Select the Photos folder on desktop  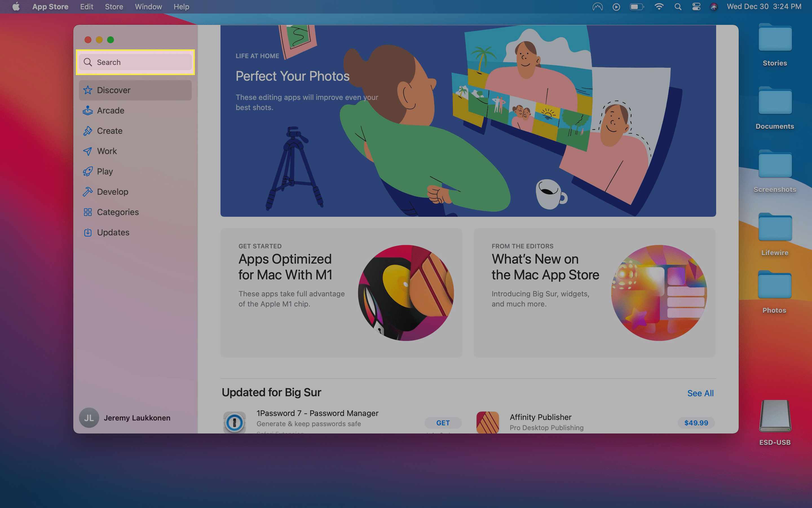[x=775, y=292]
